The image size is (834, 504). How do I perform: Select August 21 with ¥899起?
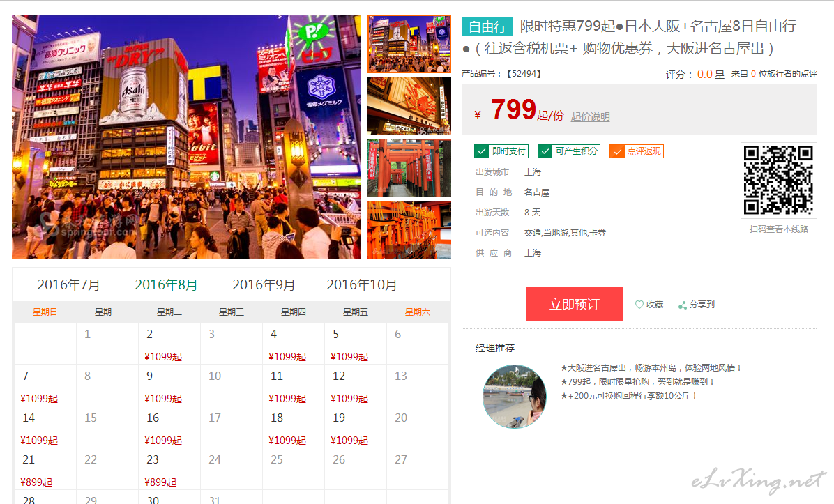coord(45,469)
